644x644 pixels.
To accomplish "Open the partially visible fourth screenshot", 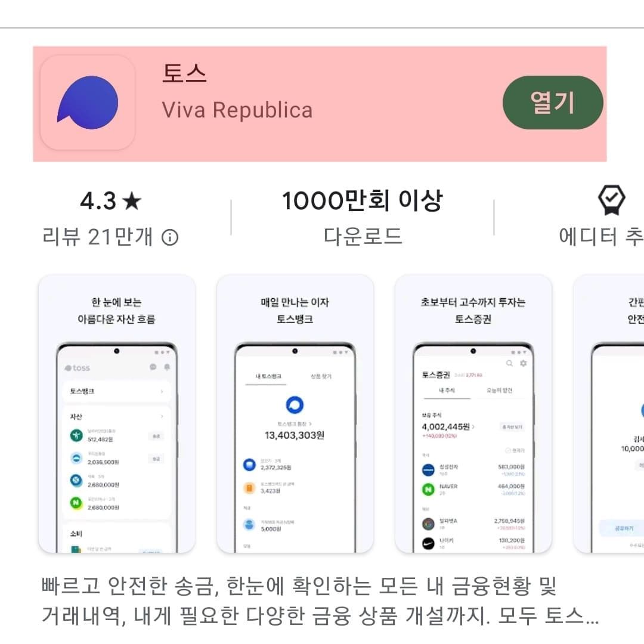I will coord(609,414).
